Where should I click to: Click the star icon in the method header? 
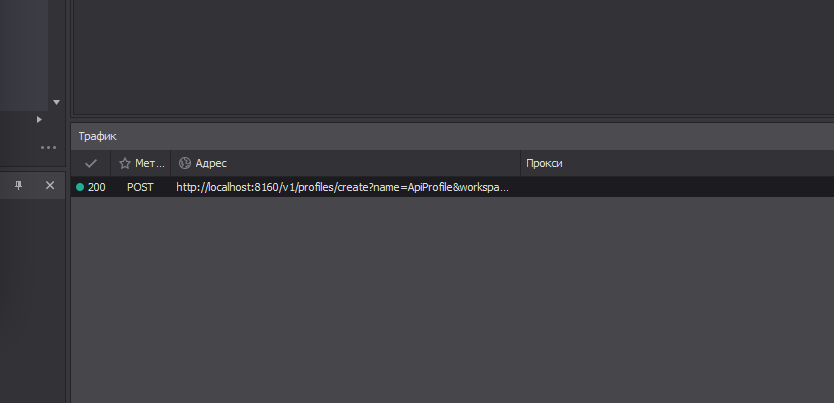point(125,163)
